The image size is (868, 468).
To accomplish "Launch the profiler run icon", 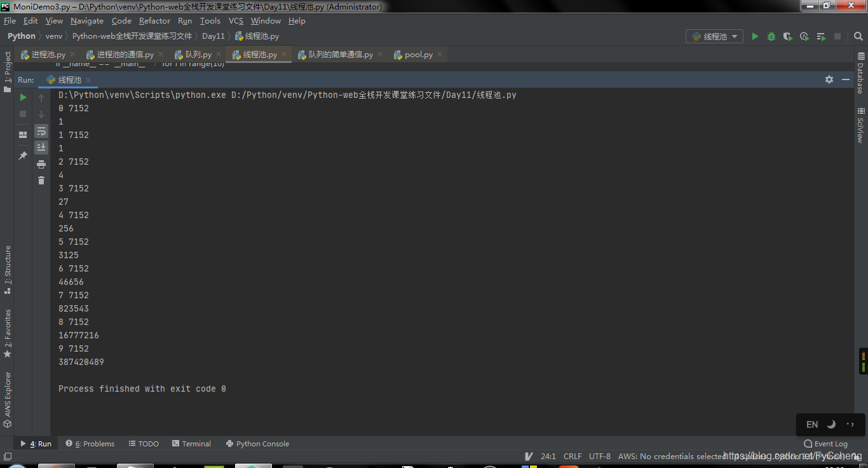I will tap(804, 36).
